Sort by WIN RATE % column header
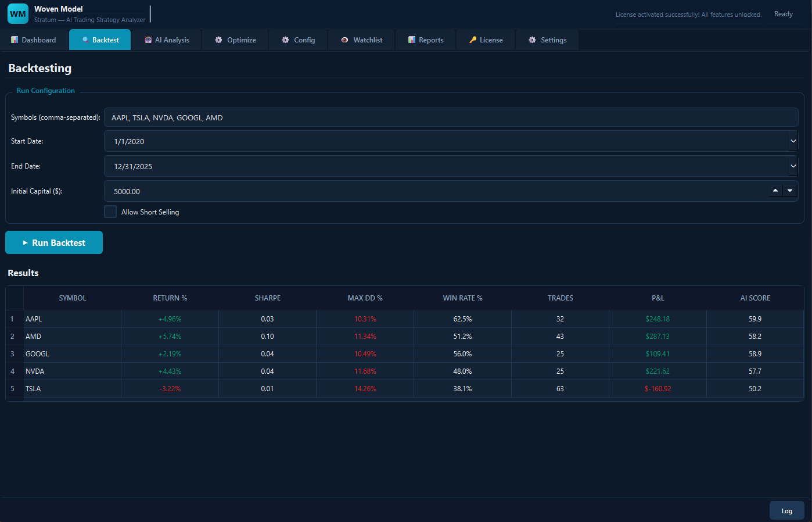The image size is (812, 522). (463, 298)
